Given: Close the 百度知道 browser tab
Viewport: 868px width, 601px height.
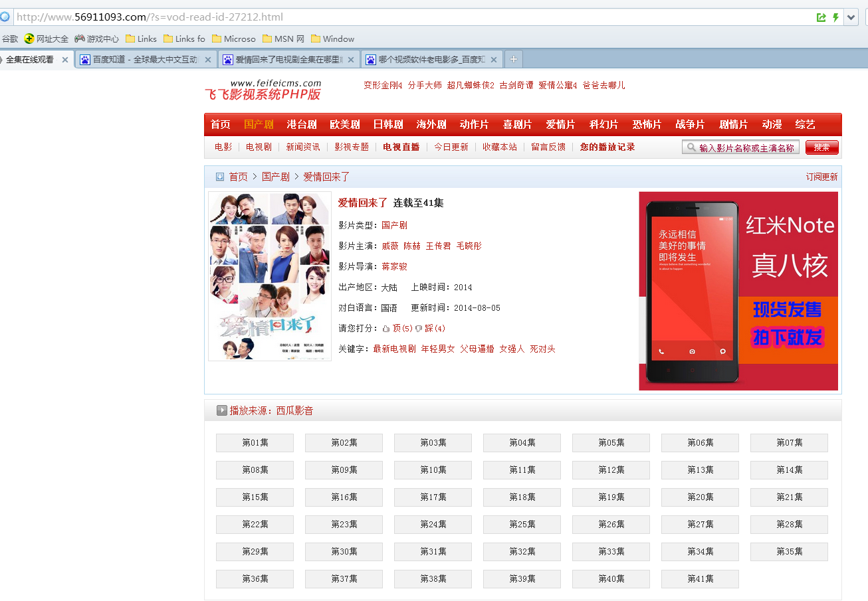Looking at the screenshot, I should (207, 60).
